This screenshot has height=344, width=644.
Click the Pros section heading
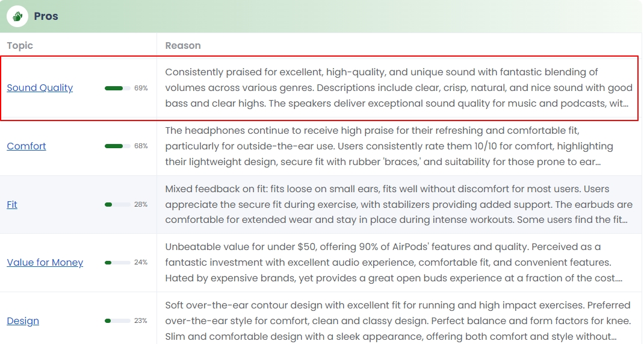(46, 16)
